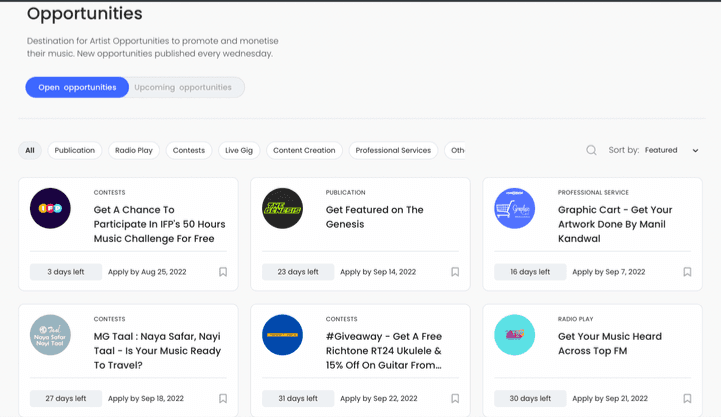Click the Graphic Cart logo thumbnail
This screenshot has width=722, height=417.
(514, 208)
